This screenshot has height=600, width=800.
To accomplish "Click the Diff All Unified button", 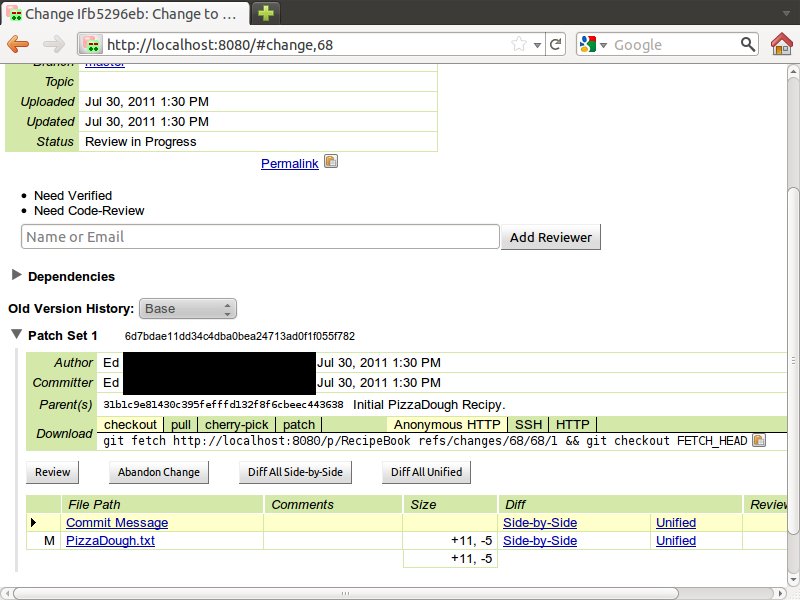I will [427, 472].
